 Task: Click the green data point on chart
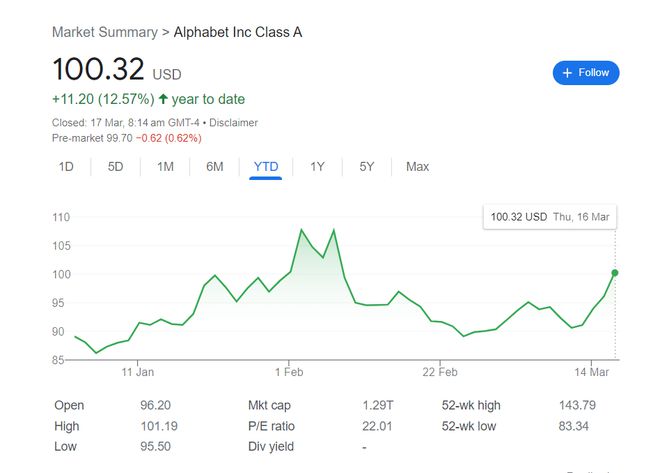coord(615,273)
